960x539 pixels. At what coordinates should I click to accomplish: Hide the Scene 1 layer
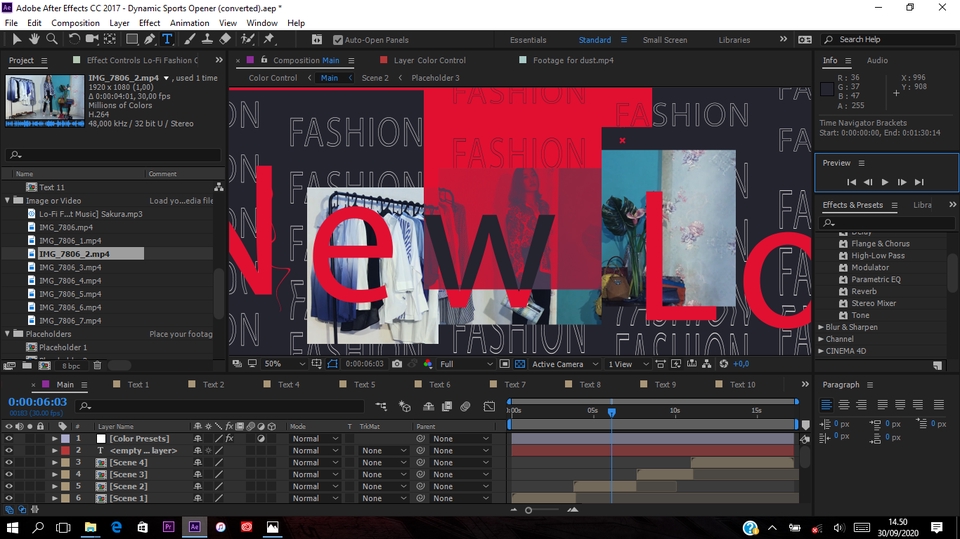click(9, 498)
